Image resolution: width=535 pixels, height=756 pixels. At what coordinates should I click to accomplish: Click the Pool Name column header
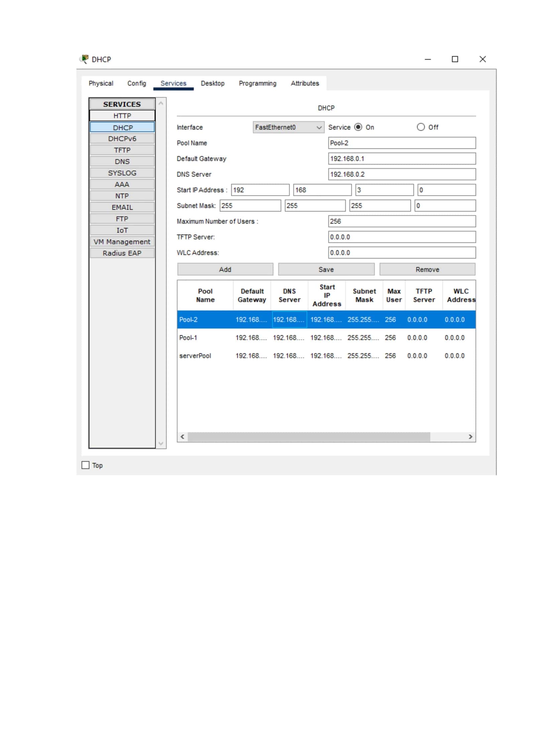(x=205, y=295)
